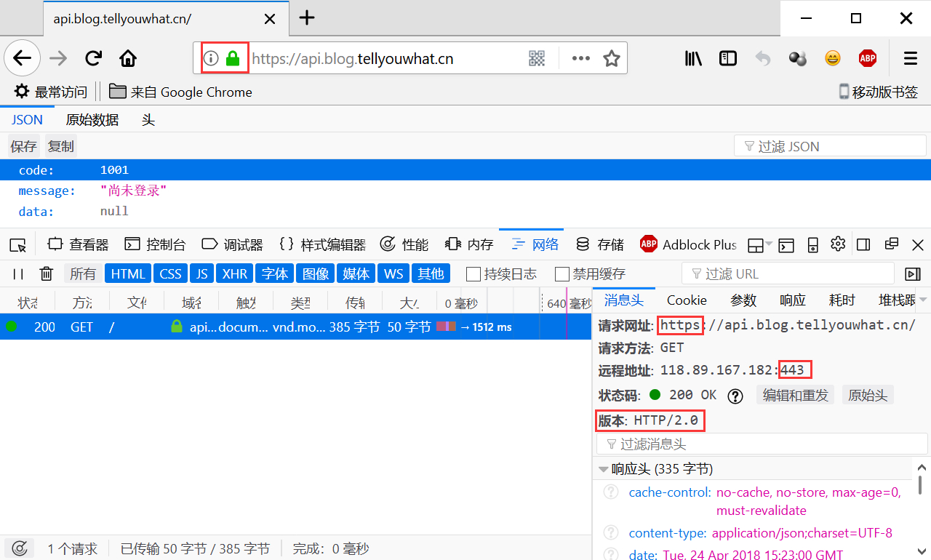This screenshot has width=931, height=560.
Task: Open developer tools settings gear
Action: (x=838, y=244)
